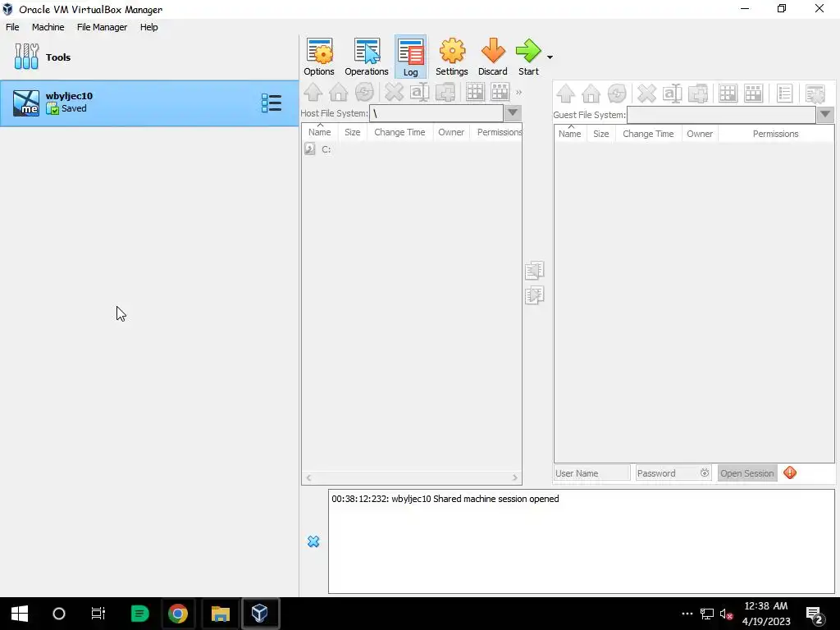Select all items in host pane
This screenshot has height=630, width=840.
(x=475, y=92)
